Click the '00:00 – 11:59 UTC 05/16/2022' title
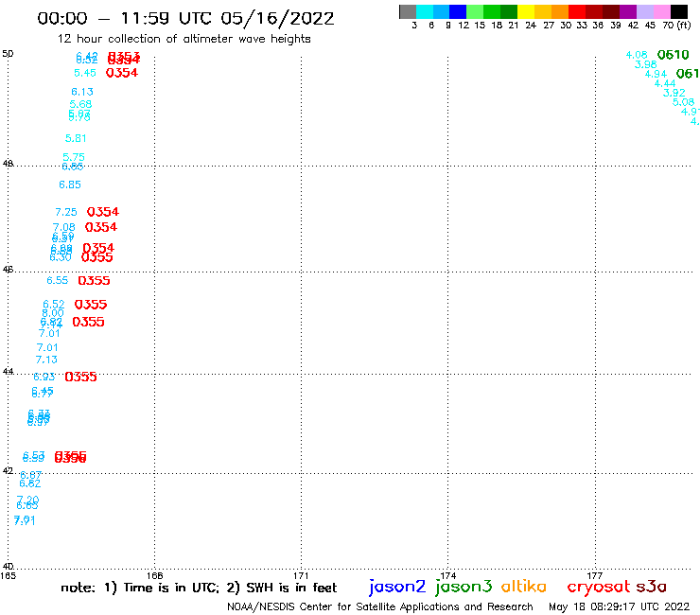This screenshot has width=700, height=615. coord(185,18)
